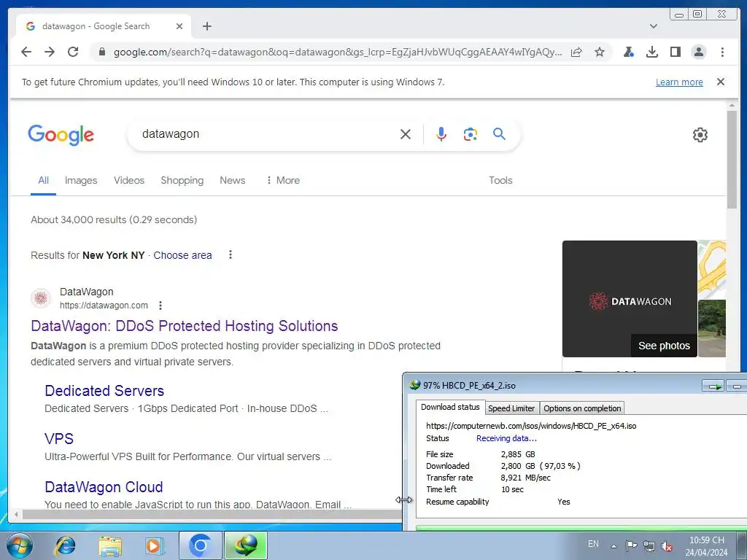Click the Receiving data... status text
Screen dimensions: 747x560
click(506, 438)
